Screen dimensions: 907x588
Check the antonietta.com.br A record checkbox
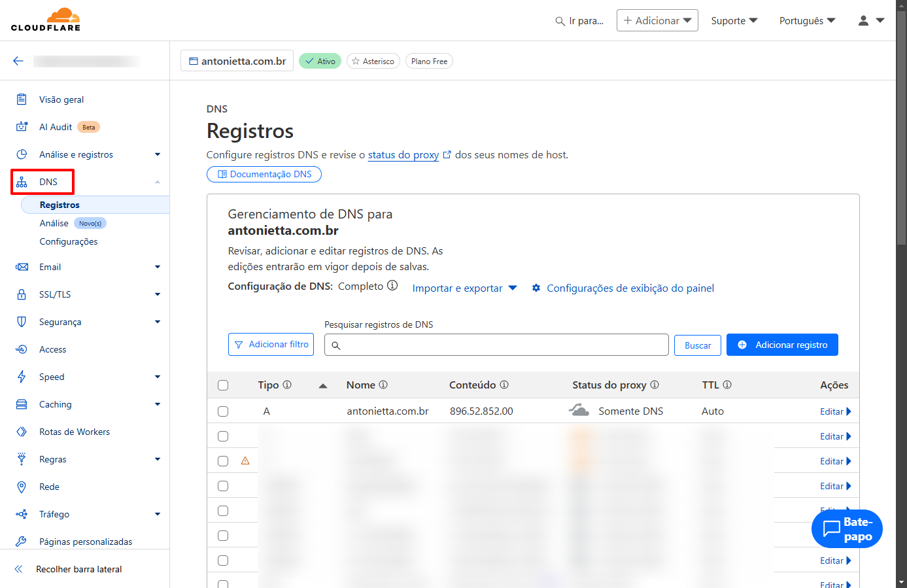point(223,411)
